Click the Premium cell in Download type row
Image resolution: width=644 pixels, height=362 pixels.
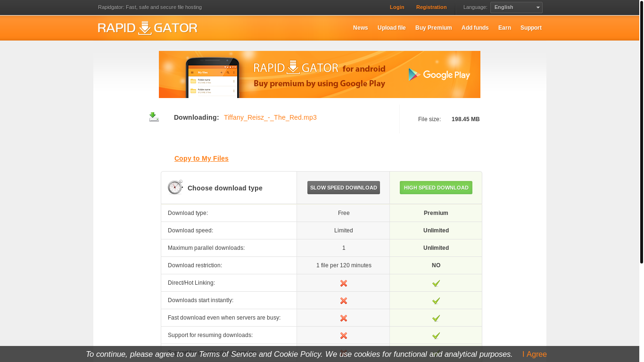[x=436, y=213]
